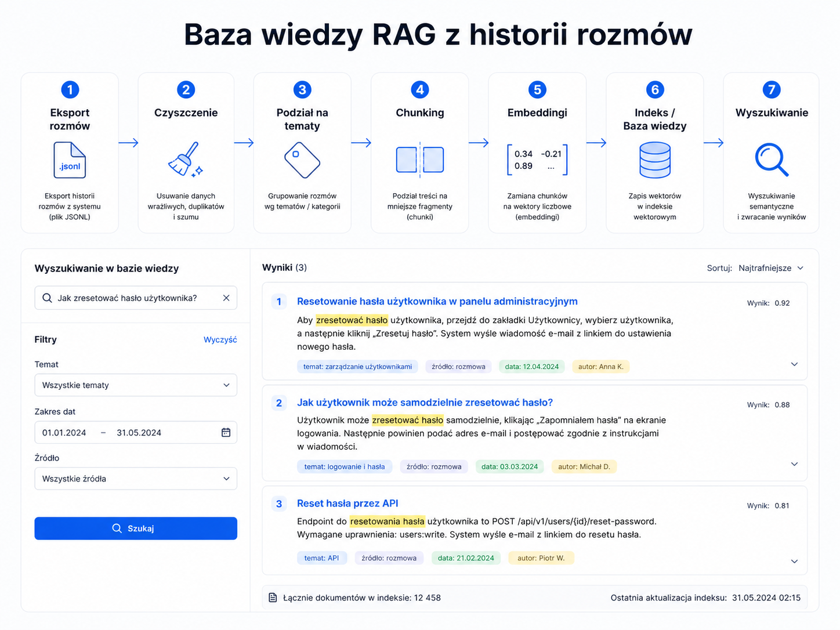Image resolution: width=840 pixels, height=630 pixels.
Task: Open the Wszystkie tematy dropdown
Action: (x=136, y=385)
